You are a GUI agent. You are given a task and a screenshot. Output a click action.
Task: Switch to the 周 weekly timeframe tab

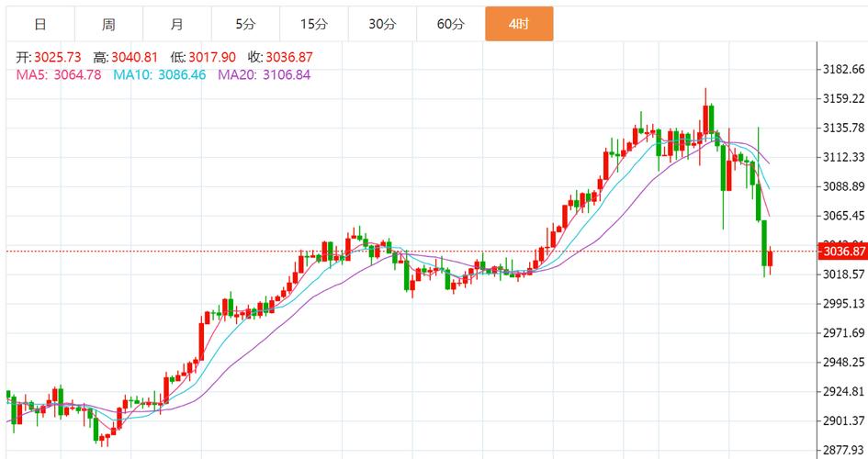(109, 24)
